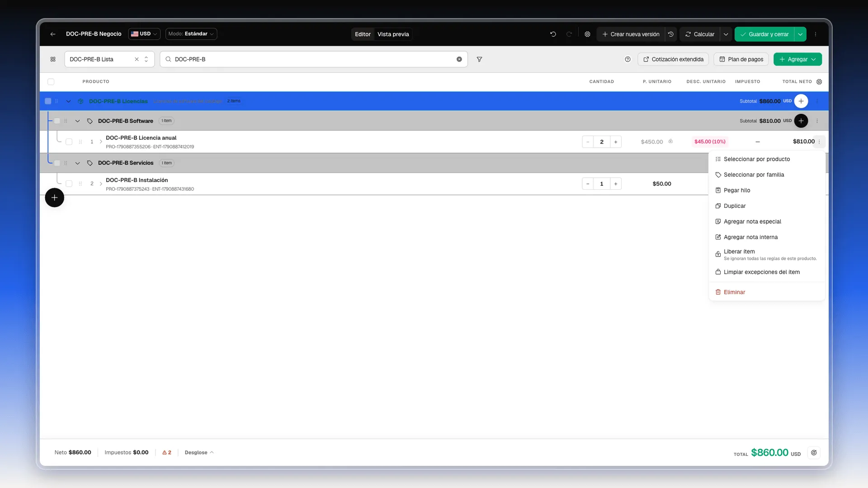The height and width of the screenshot is (488, 868).
Task: Choose Duplicar from the context menu
Action: tap(767, 206)
